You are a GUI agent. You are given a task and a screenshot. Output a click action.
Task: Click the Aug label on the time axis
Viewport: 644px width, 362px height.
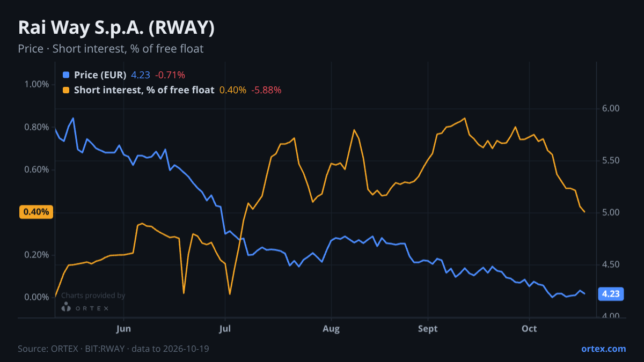[x=332, y=328]
